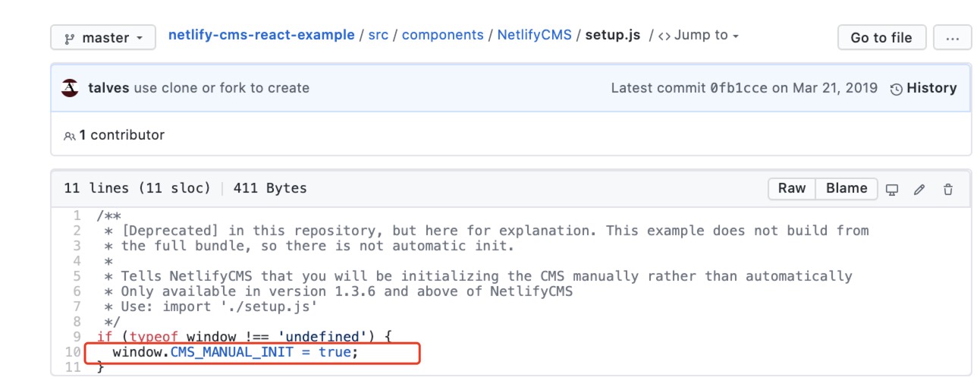980x390 pixels.
Task: View the Raw file
Action: [x=792, y=188]
